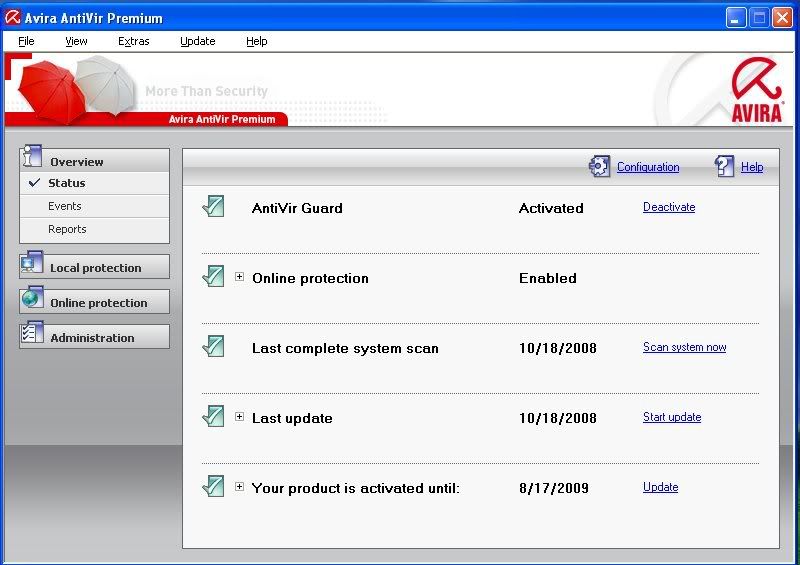
Task: Click the Scan system now link
Action: tap(685, 347)
